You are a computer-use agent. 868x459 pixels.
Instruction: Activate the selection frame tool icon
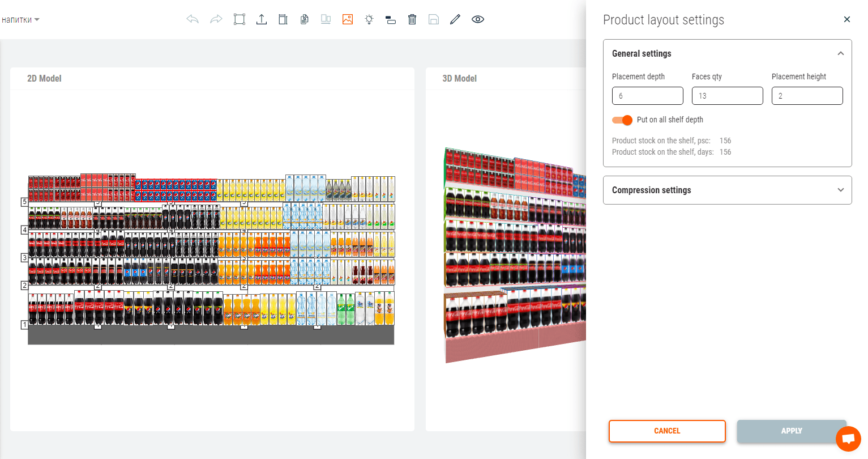pyautogui.click(x=239, y=19)
